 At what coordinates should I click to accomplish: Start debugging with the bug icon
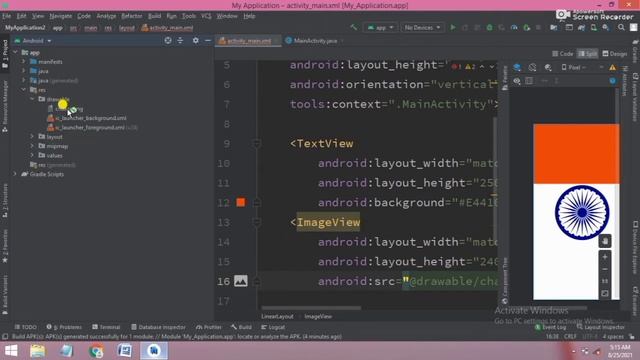[489, 27]
